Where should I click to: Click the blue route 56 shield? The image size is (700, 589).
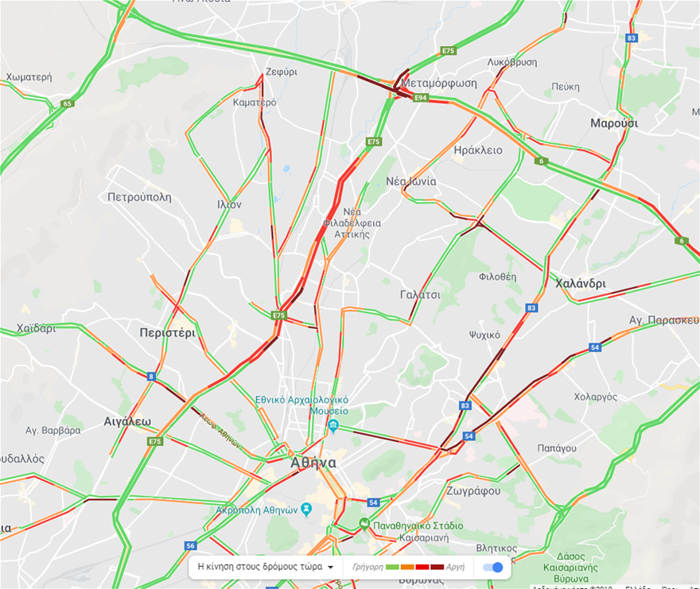(x=191, y=546)
